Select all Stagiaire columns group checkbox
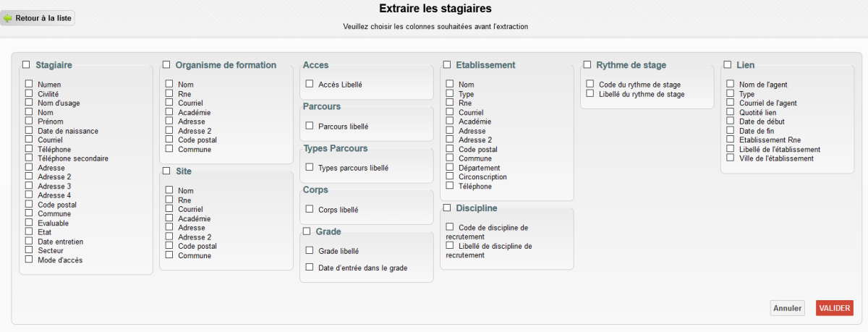The width and height of the screenshot is (868, 332). tap(26, 64)
